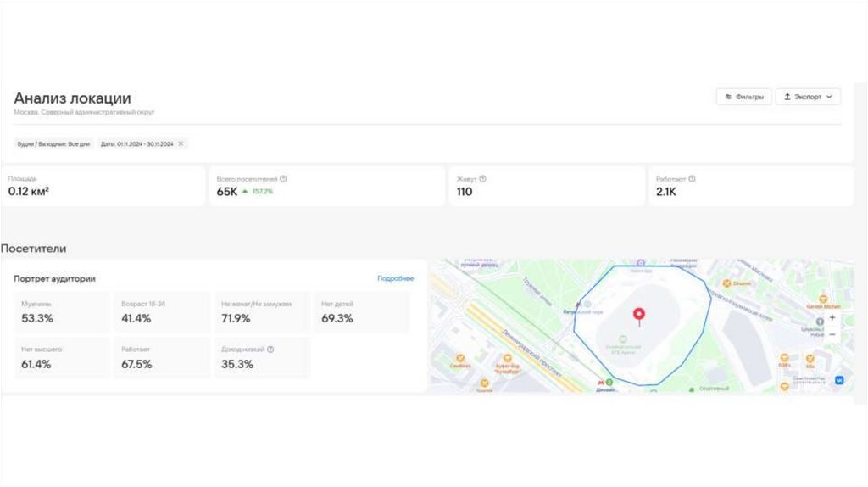Click the Портрет аудитории panel title

coord(55,278)
